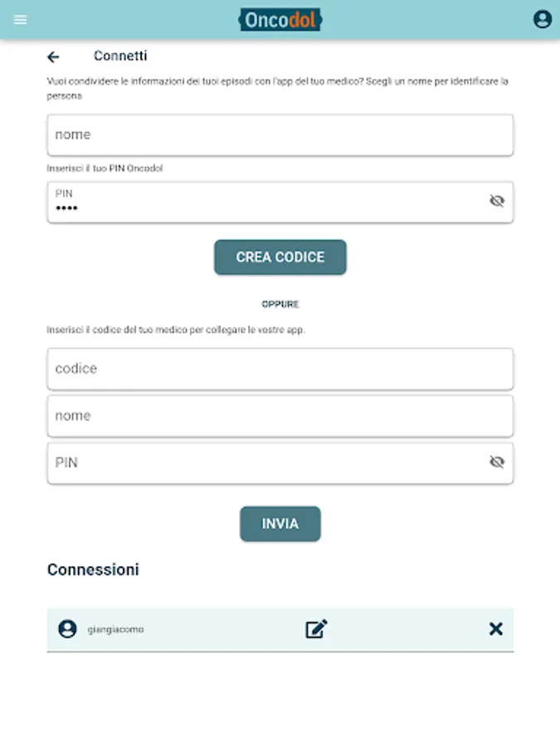The width and height of the screenshot is (560, 747).
Task: Open the hamburger navigation menu
Action: 21,20
